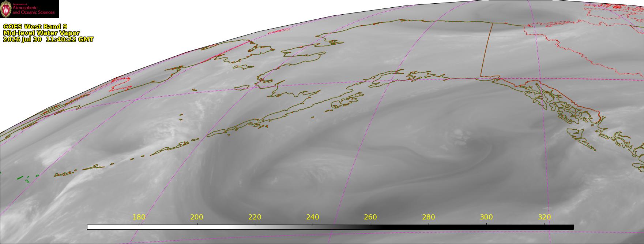
Task: Click the 300 value on the temperature scale
Action: click(x=486, y=217)
